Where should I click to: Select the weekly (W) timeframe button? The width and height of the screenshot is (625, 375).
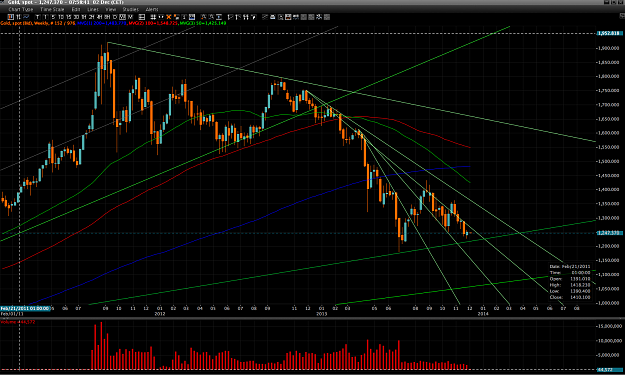pyautogui.click(x=122, y=17)
